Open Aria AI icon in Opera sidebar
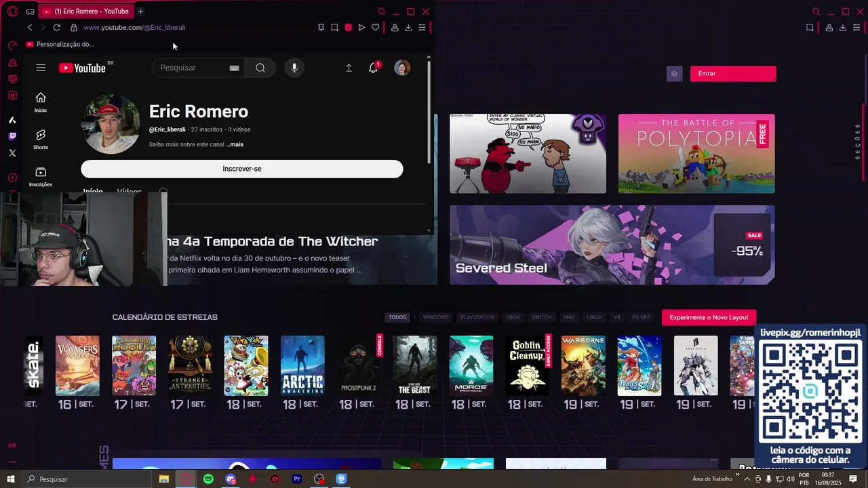 click(12, 120)
